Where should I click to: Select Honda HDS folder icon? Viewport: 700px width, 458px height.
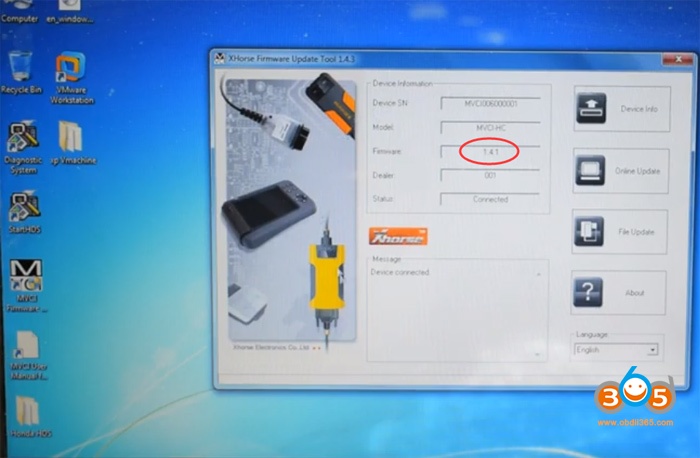click(29, 417)
